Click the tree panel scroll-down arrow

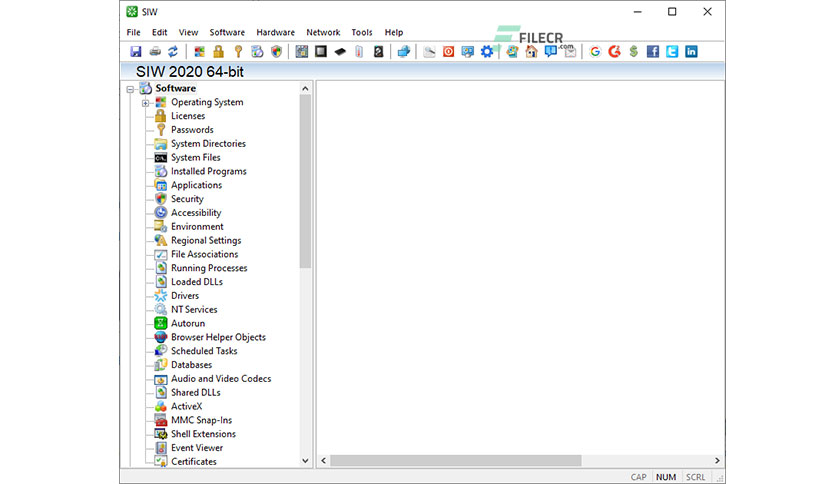(305, 461)
